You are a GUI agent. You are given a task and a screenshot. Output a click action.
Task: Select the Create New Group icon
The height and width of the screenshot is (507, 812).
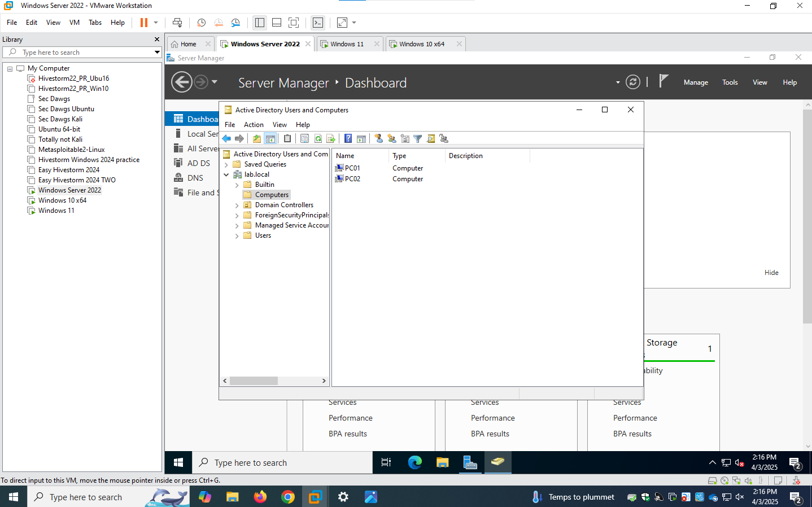tap(392, 138)
